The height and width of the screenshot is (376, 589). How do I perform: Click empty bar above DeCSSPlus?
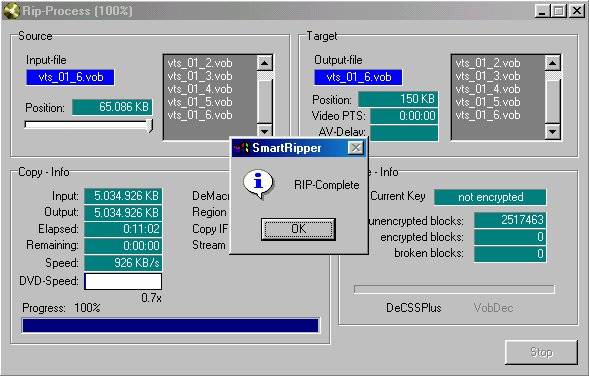[x=454, y=289]
